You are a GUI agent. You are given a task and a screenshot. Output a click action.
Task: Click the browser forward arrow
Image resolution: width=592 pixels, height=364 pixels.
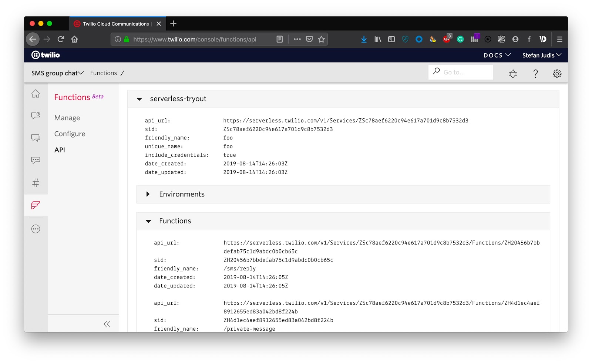coord(47,39)
